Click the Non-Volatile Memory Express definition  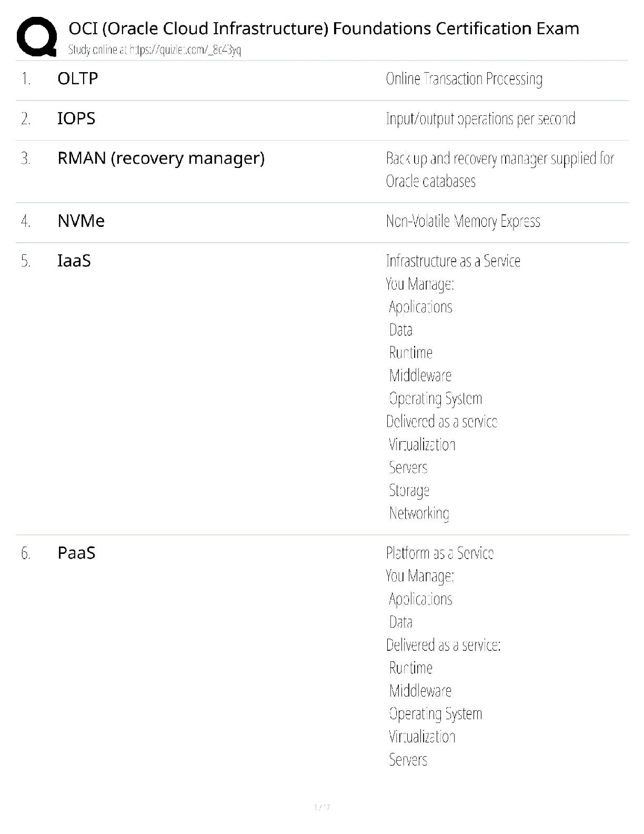(463, 221)
